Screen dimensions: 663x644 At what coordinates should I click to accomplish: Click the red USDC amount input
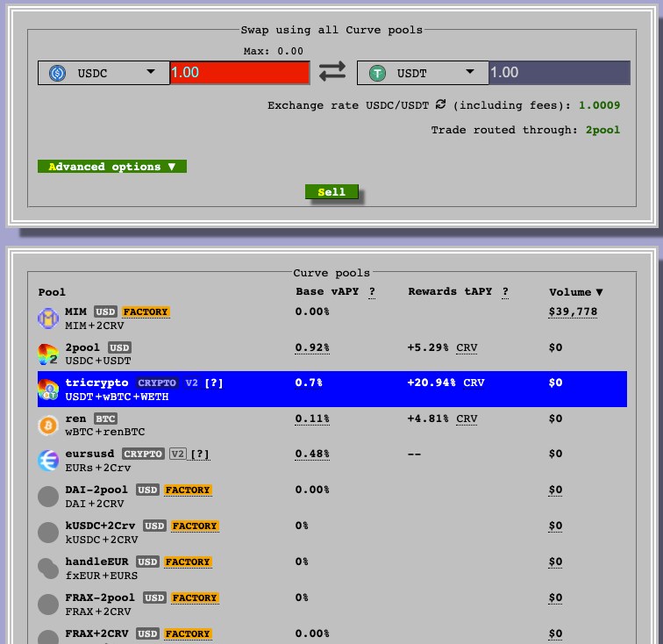coord(239,72)
